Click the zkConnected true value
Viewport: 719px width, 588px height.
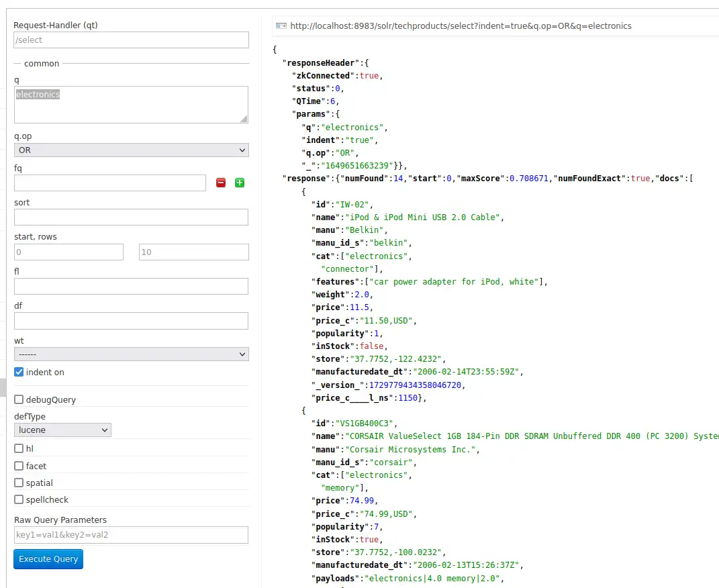[x=369, y=76]
